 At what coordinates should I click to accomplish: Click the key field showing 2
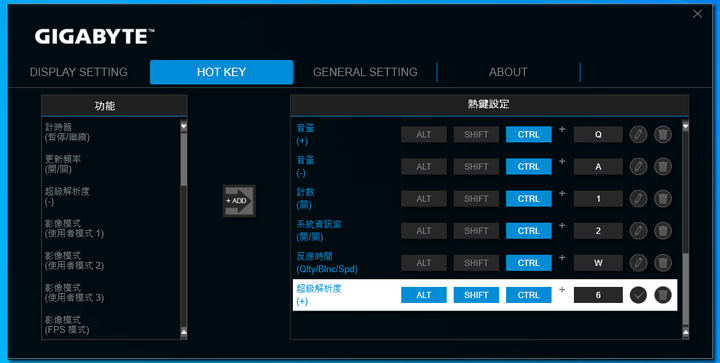tap(598, 231)
